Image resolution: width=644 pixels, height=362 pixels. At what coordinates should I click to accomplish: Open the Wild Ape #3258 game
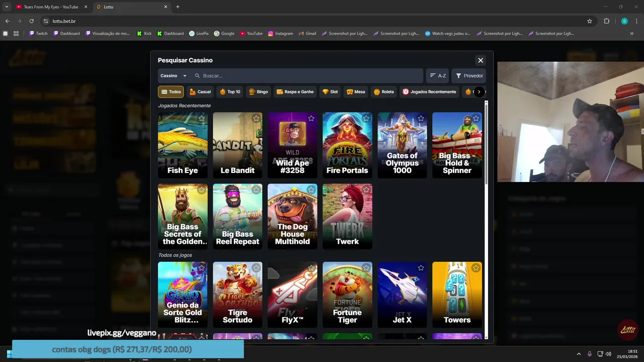point(292,145)
